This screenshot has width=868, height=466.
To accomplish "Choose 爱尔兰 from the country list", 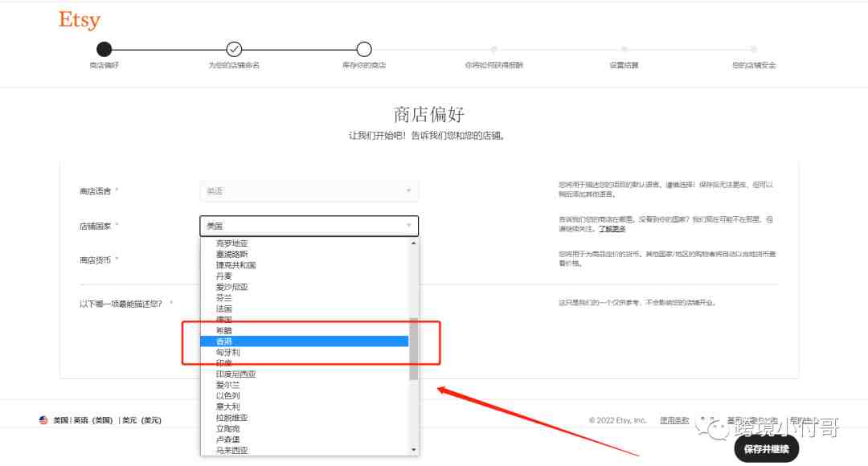I will pos(304,385).
